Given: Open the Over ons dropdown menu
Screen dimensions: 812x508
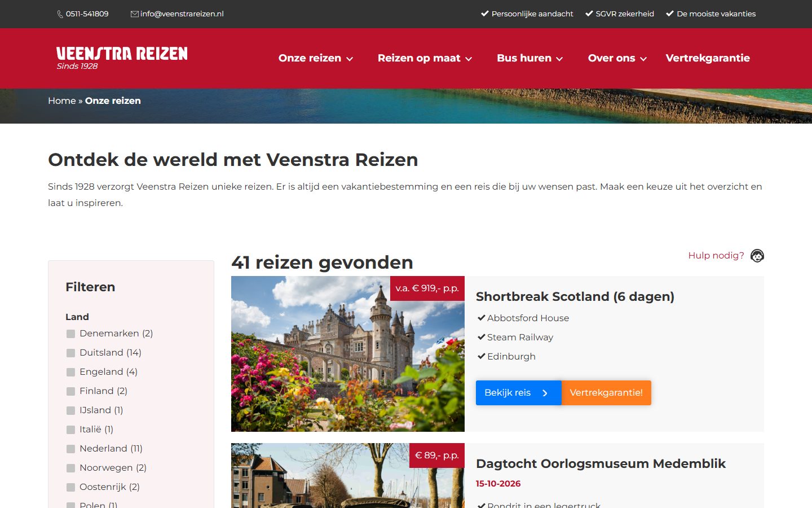Looking at the screenshot, I should click(x=617, y=58).
